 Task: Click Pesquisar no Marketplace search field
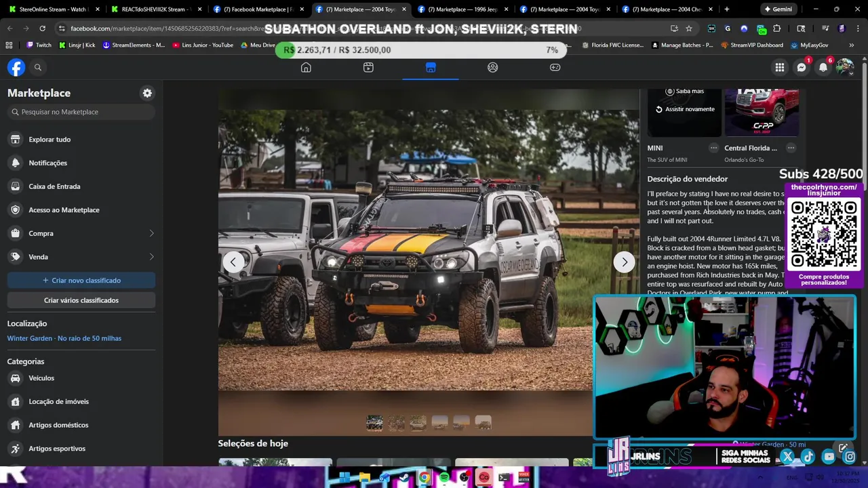(81, 112)
